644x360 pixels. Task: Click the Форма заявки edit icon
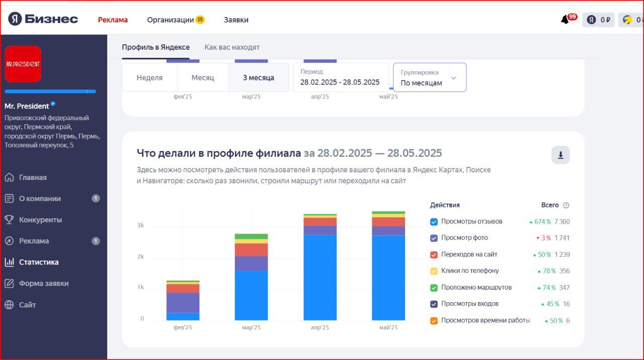pos(9,283)
